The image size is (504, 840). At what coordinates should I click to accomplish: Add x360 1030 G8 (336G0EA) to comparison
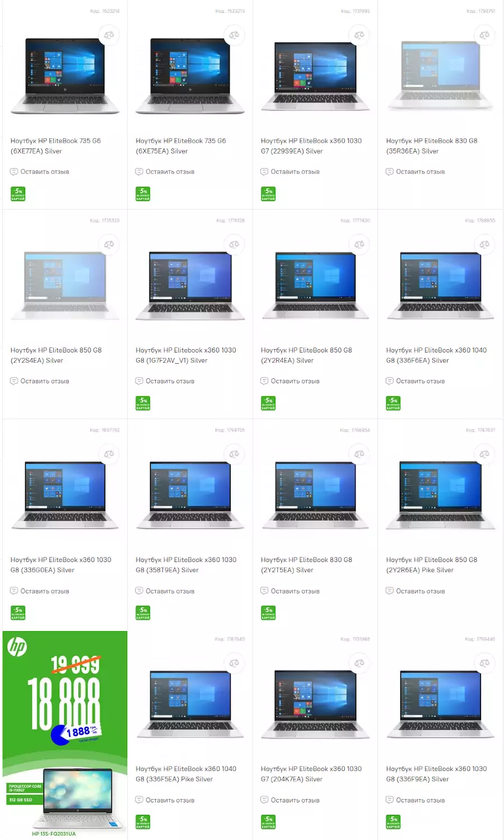click(x=109, y=454)
